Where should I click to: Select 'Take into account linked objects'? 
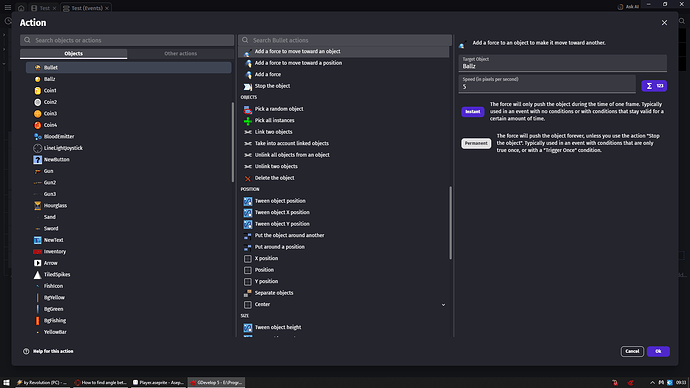pyautogui.click(x=343, y=143)
